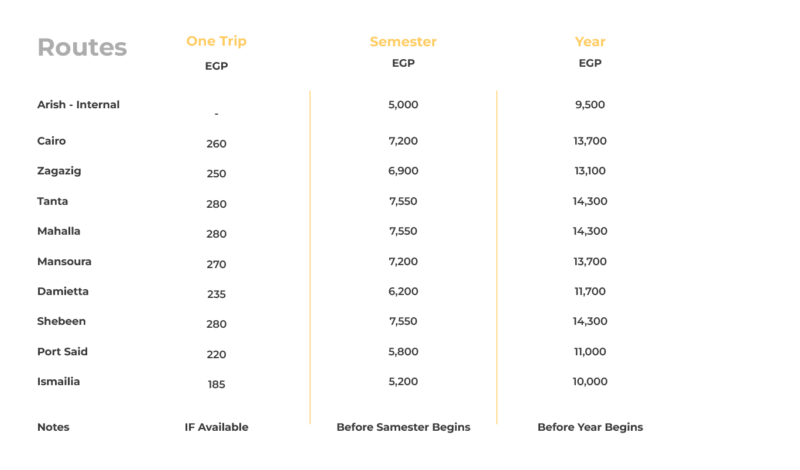800x470 pixels.
Task: Click the Routes heading
Action: pyautogui.click(x=82, y=47)
